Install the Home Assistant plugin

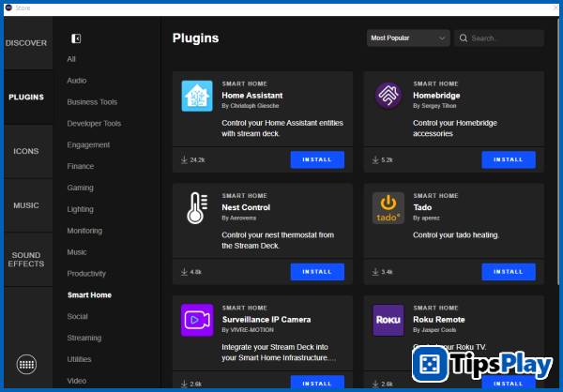click(317, 159)
